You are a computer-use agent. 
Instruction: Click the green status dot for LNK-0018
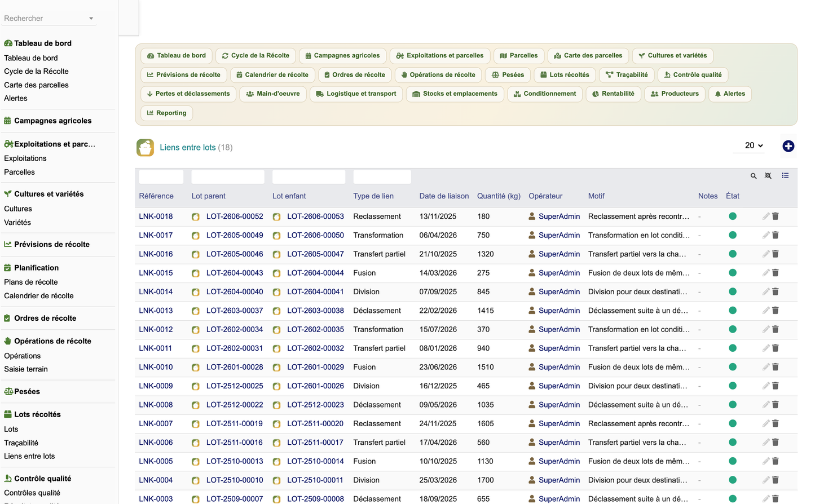pyautogui.click(x=733, y=216)
